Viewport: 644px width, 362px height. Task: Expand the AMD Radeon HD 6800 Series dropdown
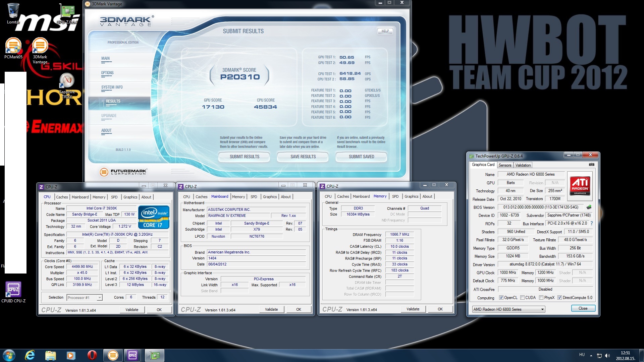(x=542, y=309)
